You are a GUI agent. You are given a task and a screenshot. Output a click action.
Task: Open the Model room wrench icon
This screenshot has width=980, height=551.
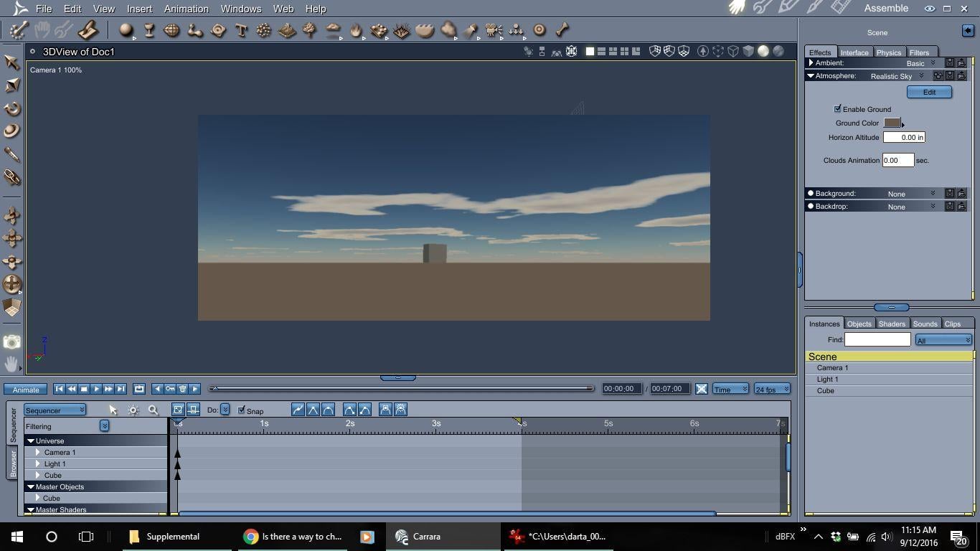(x=763, y=8)
